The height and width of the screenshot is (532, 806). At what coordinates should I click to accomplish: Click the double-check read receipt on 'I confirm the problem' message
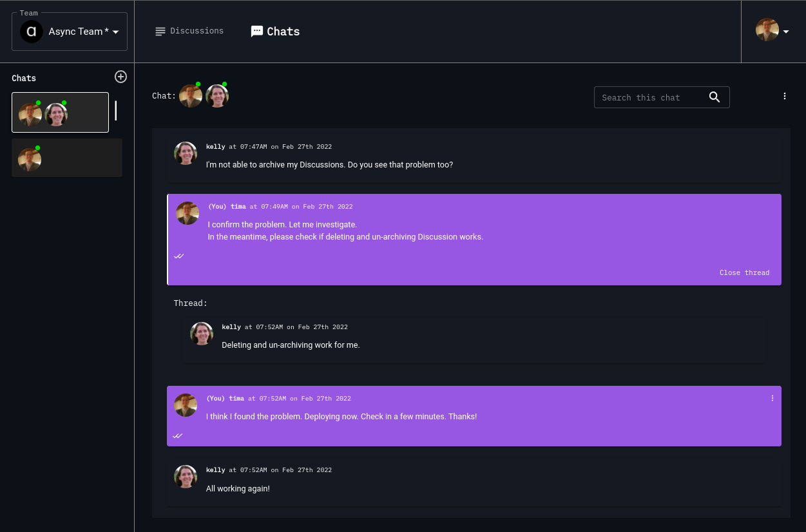click(x=179, y=256)
